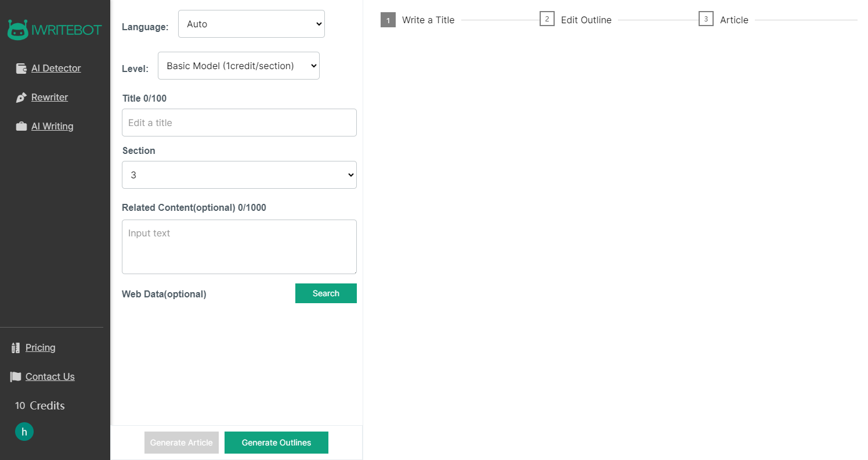
Task: Click the Web Data(optional) label
Action: (x=164, y=294)
